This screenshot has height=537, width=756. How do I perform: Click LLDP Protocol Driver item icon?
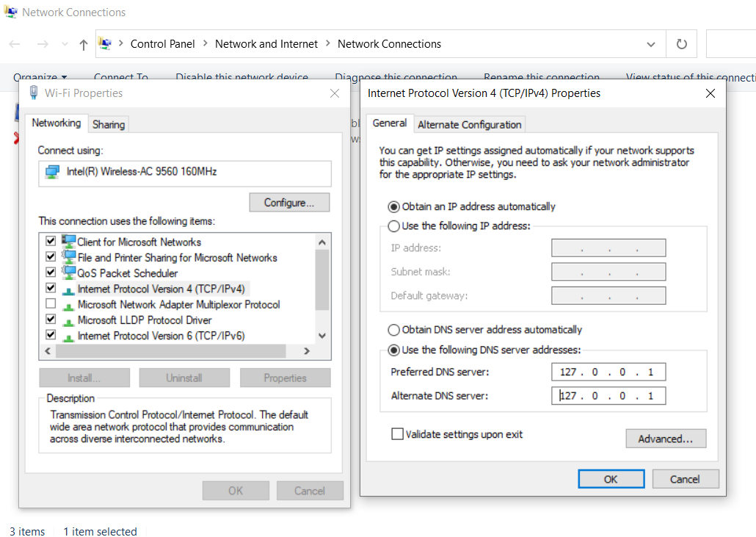[69, 322]
